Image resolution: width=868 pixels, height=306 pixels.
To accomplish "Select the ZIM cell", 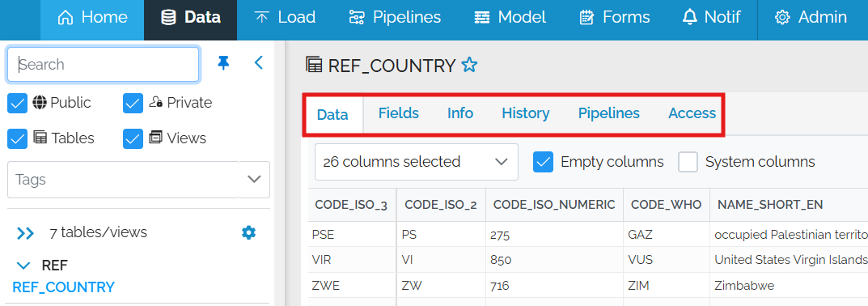I will click(x=667, y=286).
